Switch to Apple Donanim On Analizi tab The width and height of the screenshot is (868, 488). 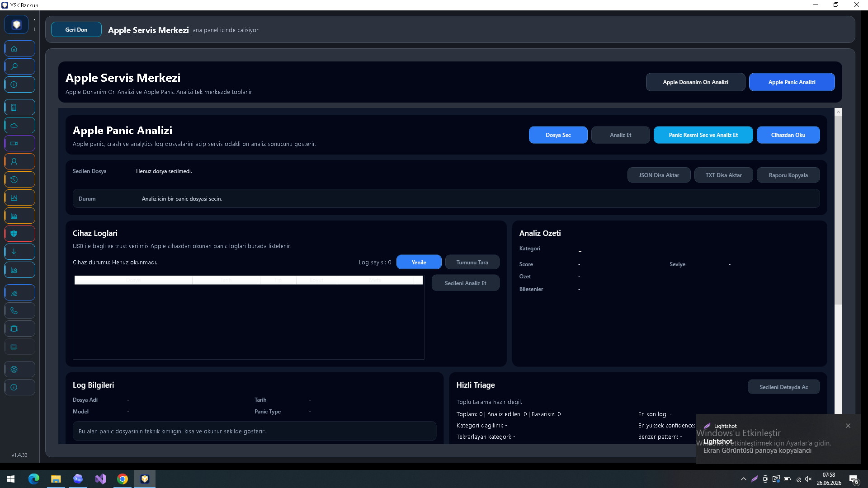point(695,82)
